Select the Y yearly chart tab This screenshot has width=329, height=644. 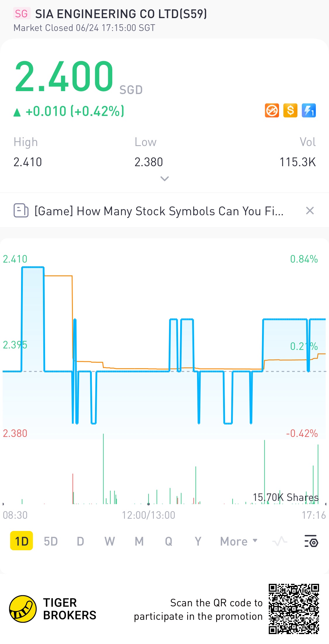[x=198, y=541]
